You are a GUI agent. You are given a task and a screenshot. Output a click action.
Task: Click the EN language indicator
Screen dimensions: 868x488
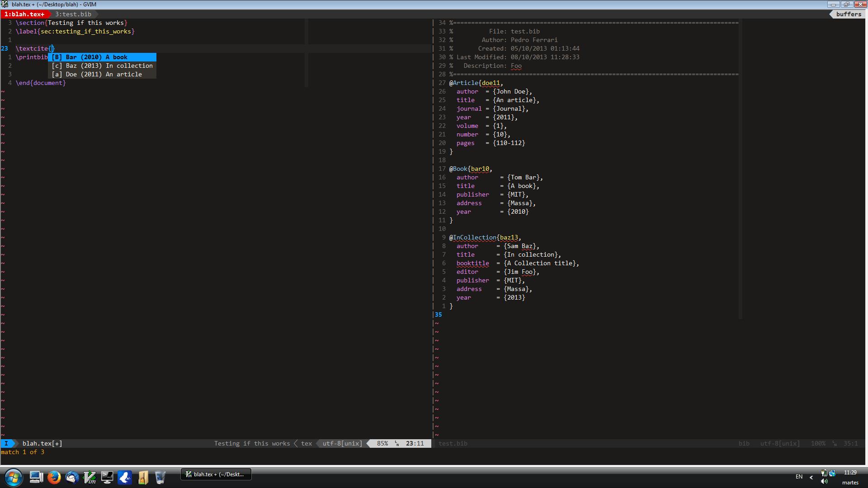[799, 477]
